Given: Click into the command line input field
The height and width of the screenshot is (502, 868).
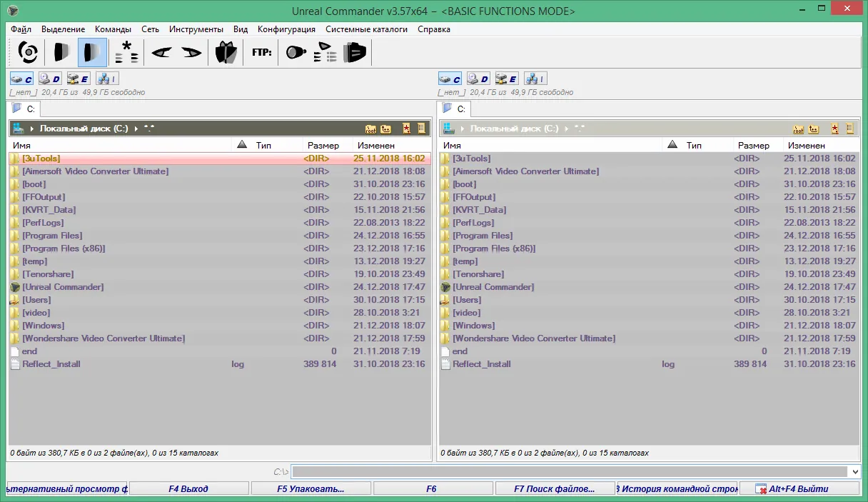Looking at the screenshot, I should 570,471.
